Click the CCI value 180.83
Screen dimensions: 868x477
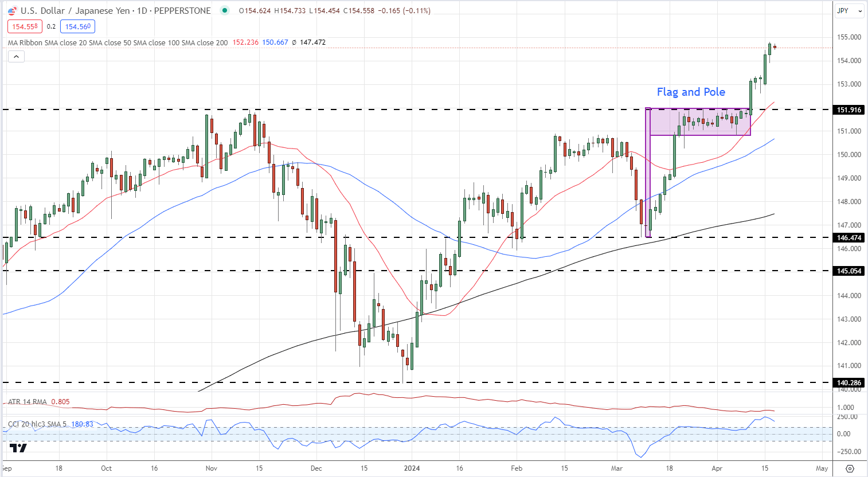click(x=82, y=424)
